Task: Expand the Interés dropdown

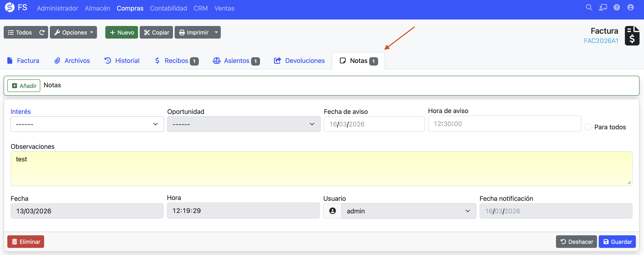Action: (x=87, y=124)
